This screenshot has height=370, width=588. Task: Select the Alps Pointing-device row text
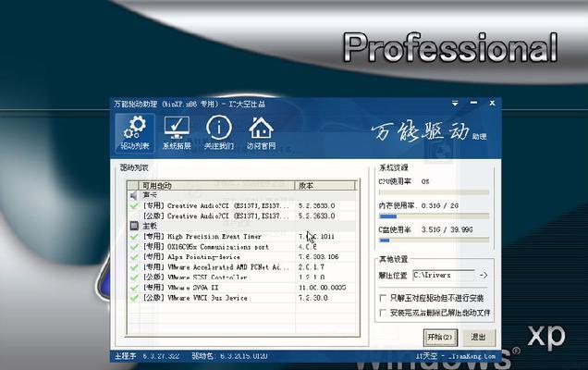click(x=191, y=257)
